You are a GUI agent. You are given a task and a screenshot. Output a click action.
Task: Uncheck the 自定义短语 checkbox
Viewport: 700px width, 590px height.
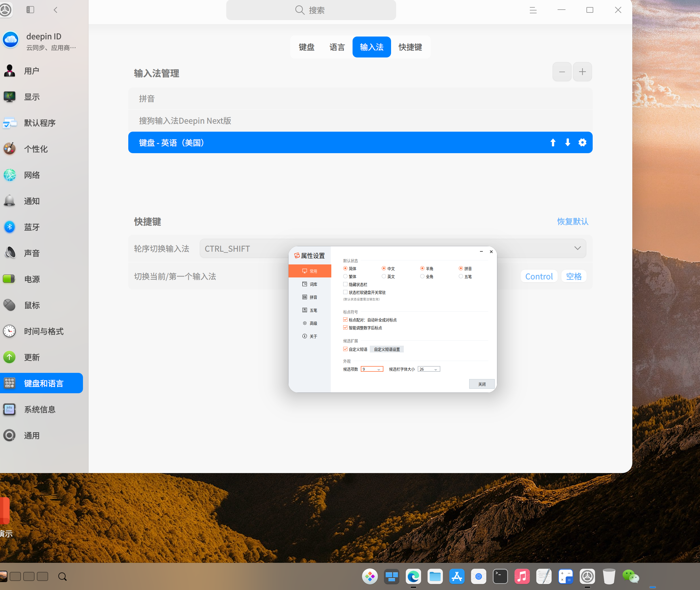[345, 349]
